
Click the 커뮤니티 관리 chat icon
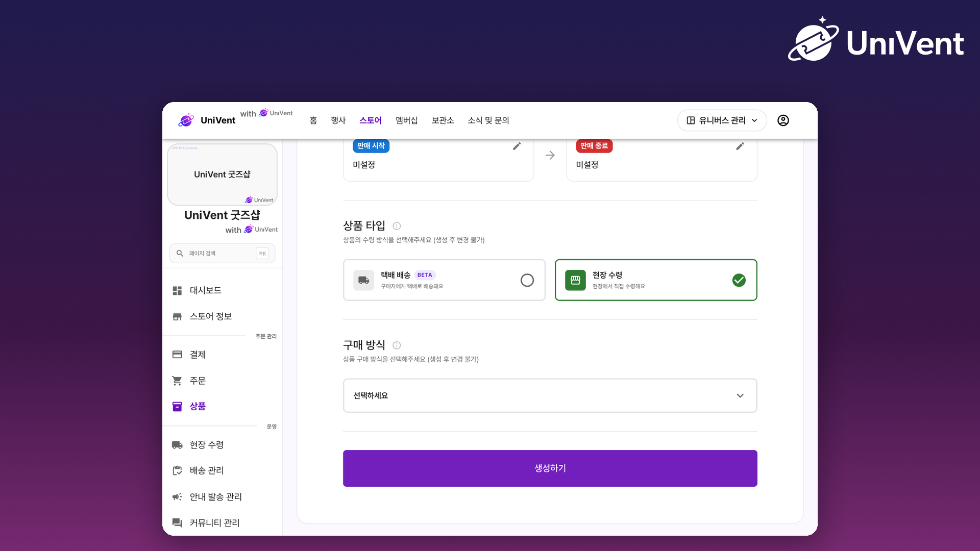177,523
